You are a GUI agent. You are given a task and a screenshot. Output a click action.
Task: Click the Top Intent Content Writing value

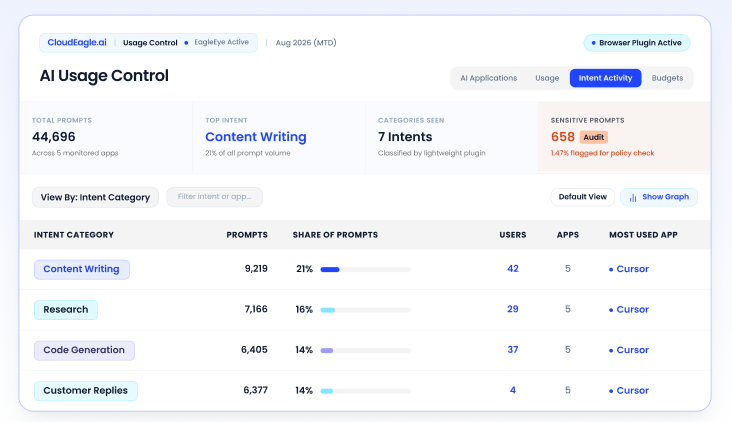click(x=256, y=137)
